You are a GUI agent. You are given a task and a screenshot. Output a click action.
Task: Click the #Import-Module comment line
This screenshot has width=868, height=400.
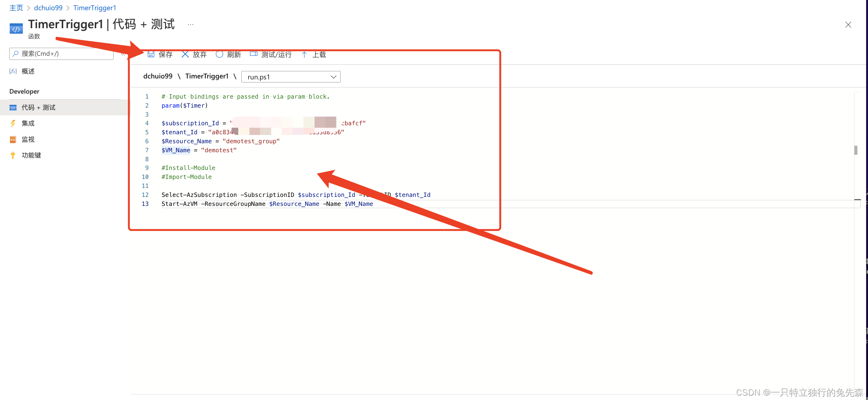pyautogui.click(x=187, y=177)
